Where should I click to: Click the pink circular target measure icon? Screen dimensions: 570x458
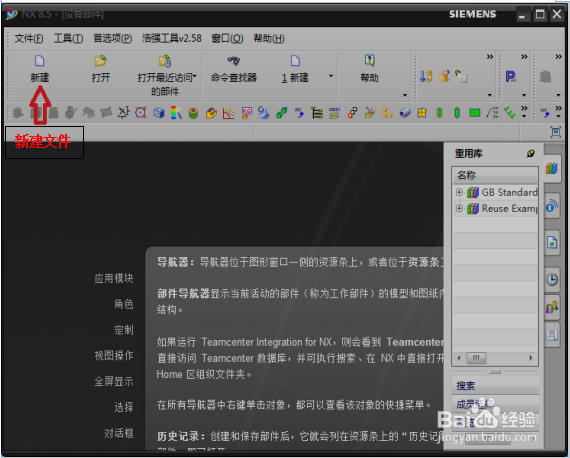click(x=141, y=113)
